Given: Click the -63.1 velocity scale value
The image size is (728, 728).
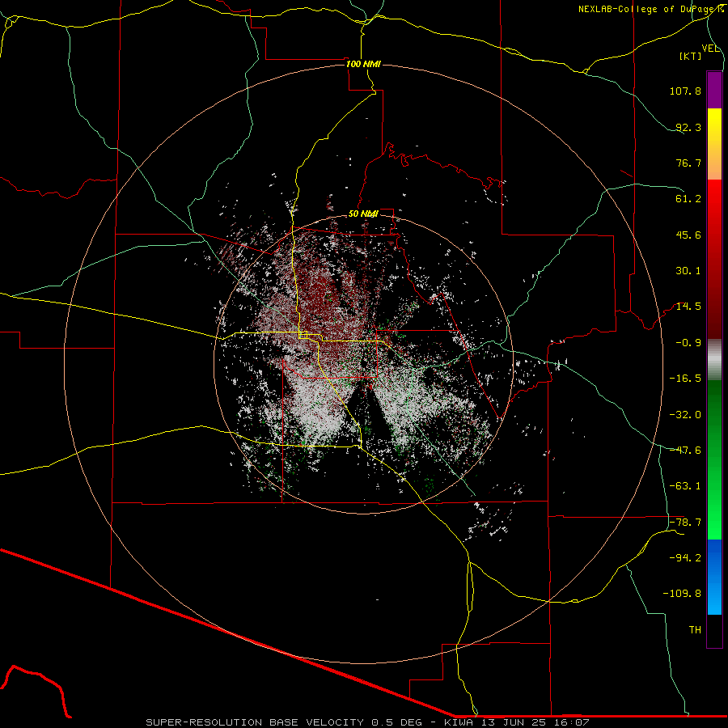Looking at the screenshot, I should tap(685, 486).
